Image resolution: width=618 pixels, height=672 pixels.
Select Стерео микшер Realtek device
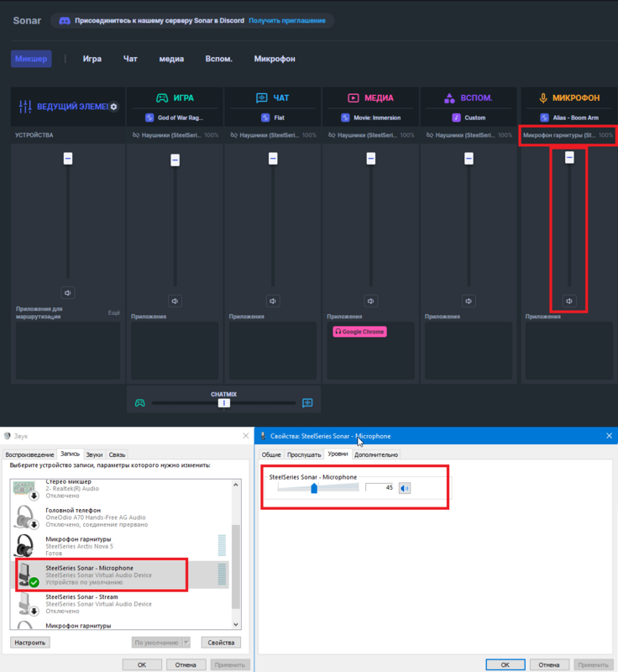[120, 489]
